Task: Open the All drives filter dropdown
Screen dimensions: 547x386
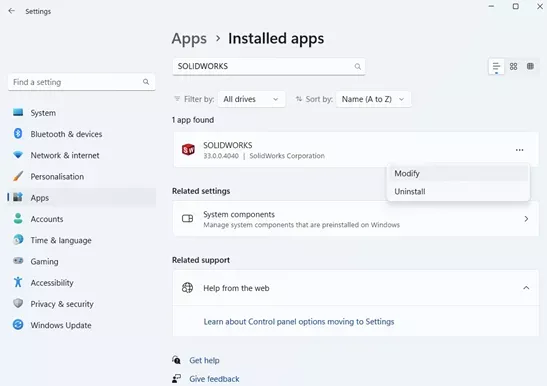Action: pyautogui.click(x=251, y=99)
